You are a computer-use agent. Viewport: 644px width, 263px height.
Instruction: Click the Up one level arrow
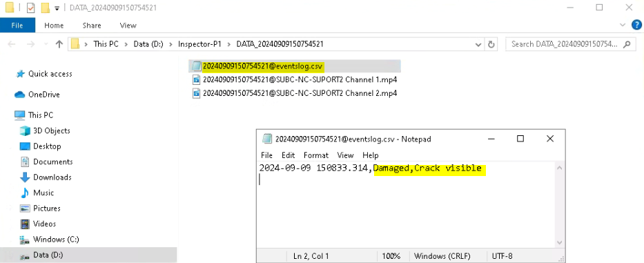point(59,44)
